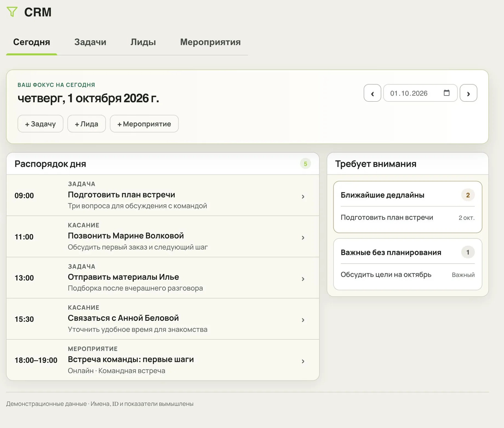Click the Важный priority label
This screenshot has width=504, height=428.
click(463, 275)
